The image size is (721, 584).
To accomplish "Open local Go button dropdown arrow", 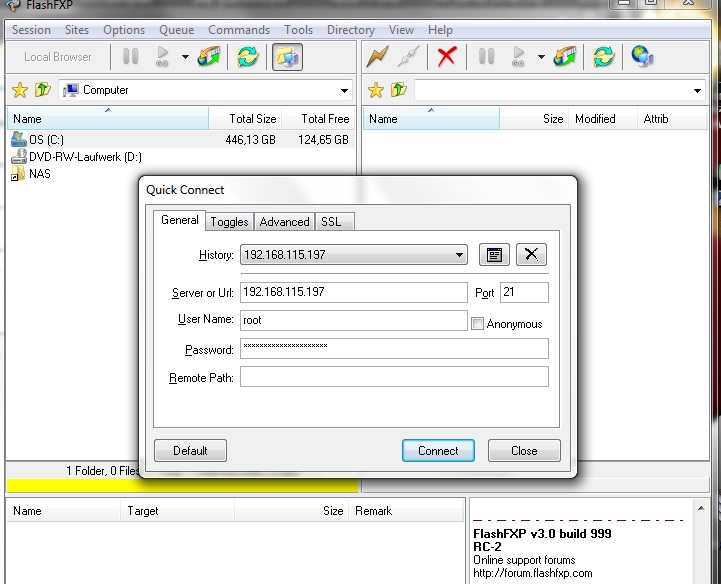I will click(x=185, y=57).
